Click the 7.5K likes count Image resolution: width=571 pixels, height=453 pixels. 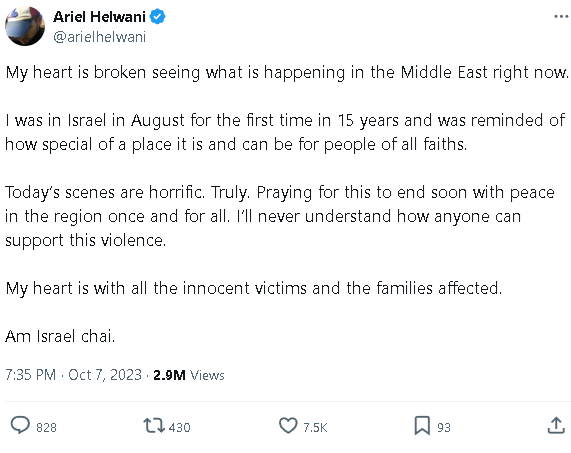pyautogui.click(x=315, y=428)
